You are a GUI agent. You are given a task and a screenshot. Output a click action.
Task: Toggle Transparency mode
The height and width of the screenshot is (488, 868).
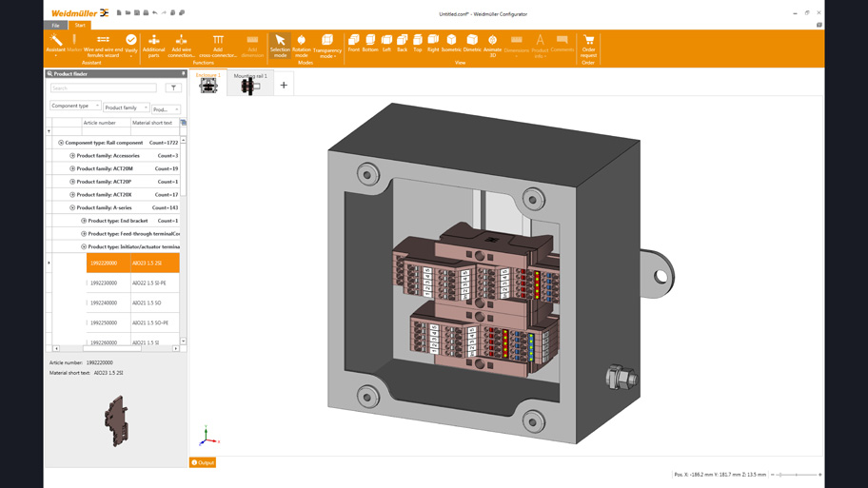327,45
